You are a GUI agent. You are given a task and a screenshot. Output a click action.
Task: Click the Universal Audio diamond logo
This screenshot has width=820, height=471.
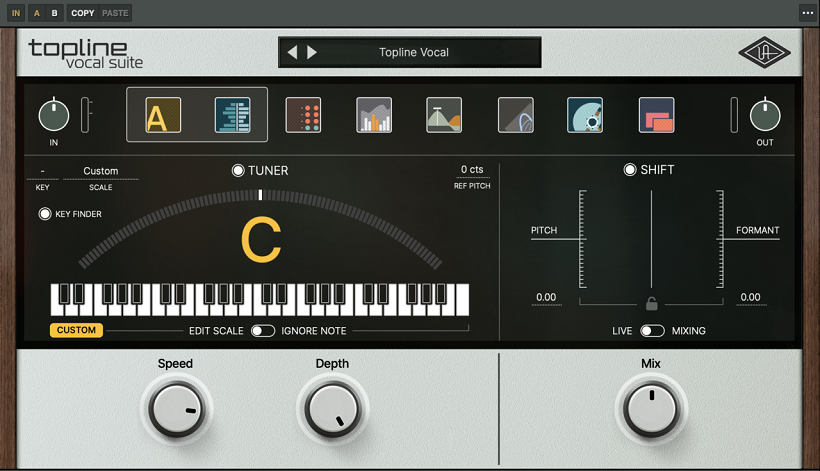(x=764, y=52)
